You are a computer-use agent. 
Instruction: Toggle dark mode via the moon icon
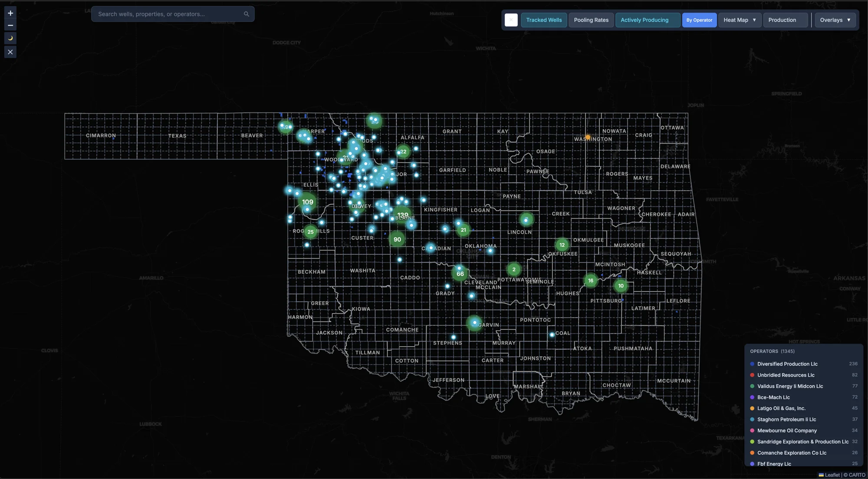[x=10, y=38]
